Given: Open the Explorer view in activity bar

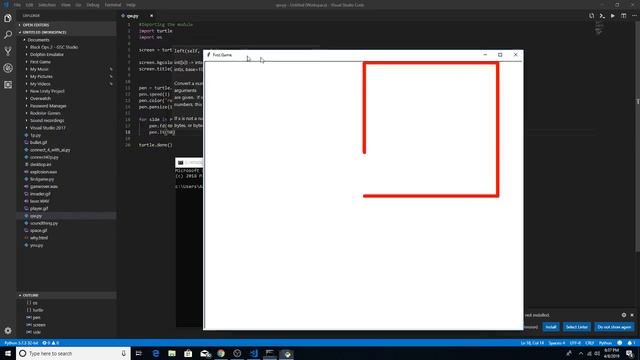Looking at the screenshot, I should pos(8,18).
